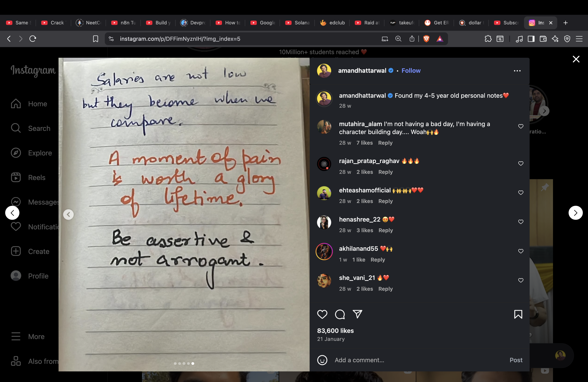
Task: Select the last carousel dot indicator
Action: click(x=193, y=363)
